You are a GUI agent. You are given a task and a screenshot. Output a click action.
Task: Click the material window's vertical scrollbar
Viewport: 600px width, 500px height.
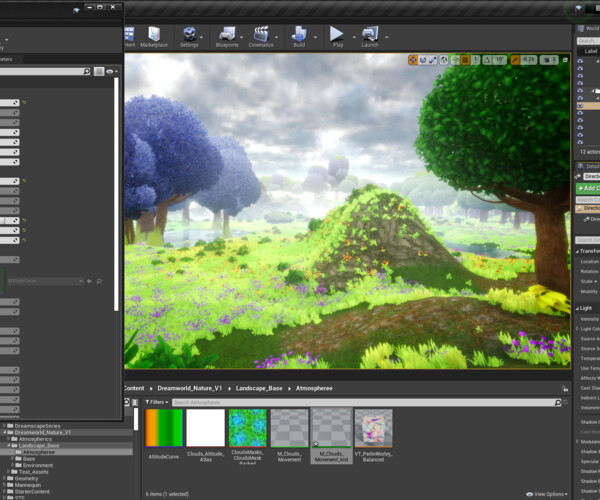click(x=116, y=195)
